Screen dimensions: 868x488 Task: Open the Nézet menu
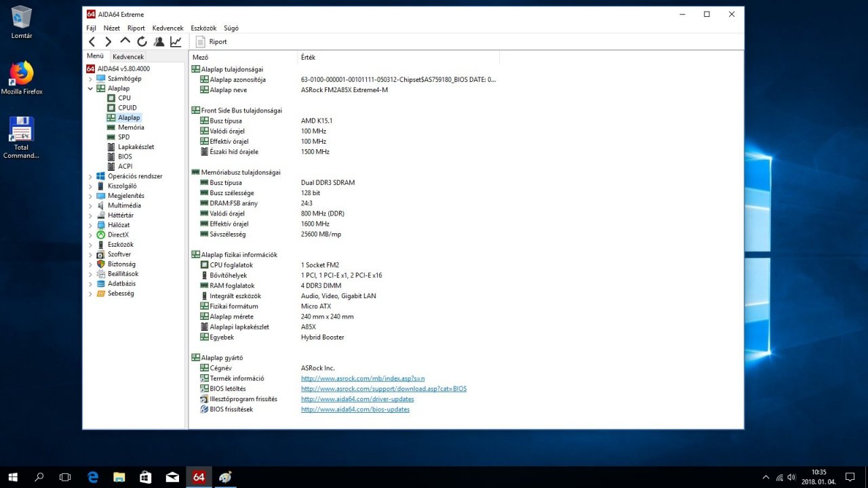click(x=112, y=28)
